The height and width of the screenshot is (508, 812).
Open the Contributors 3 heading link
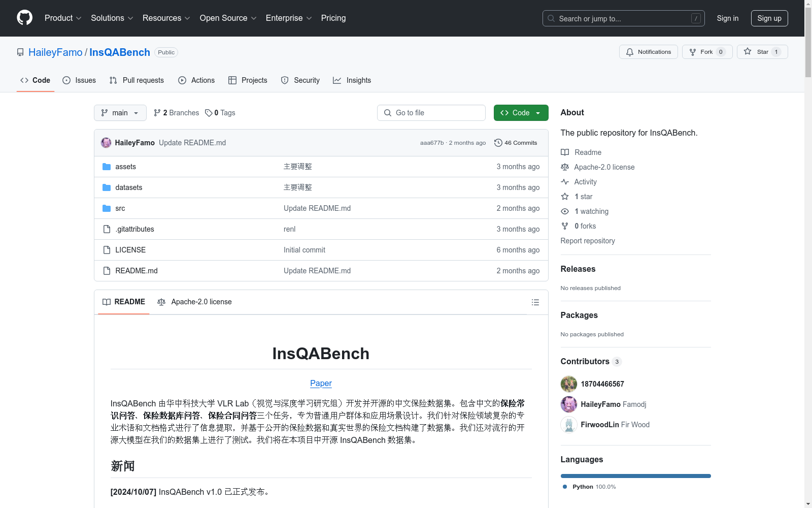[591, 361]
